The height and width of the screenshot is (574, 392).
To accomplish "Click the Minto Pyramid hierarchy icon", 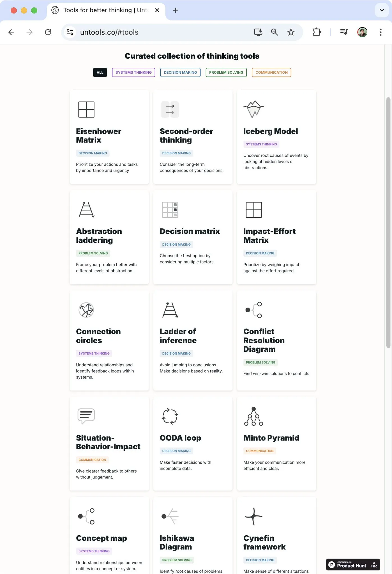I will [253, 416].
